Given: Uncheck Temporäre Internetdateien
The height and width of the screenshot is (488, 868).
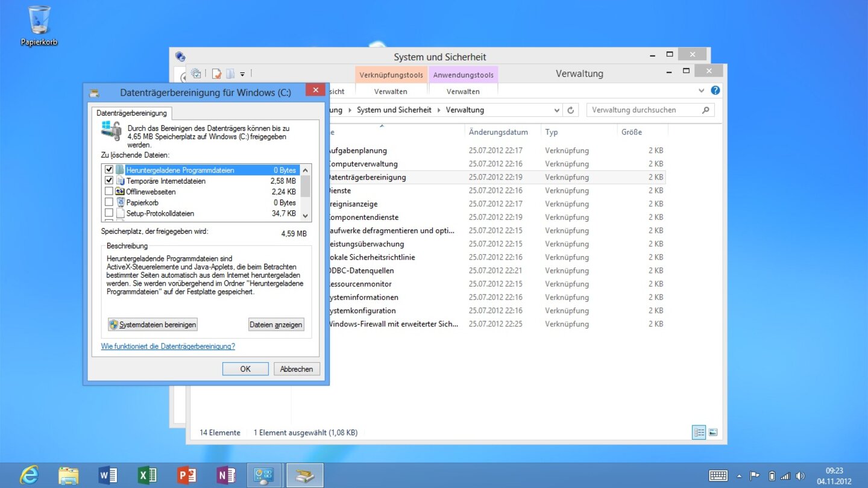Looking at the screenshot, I should (109, 181).
